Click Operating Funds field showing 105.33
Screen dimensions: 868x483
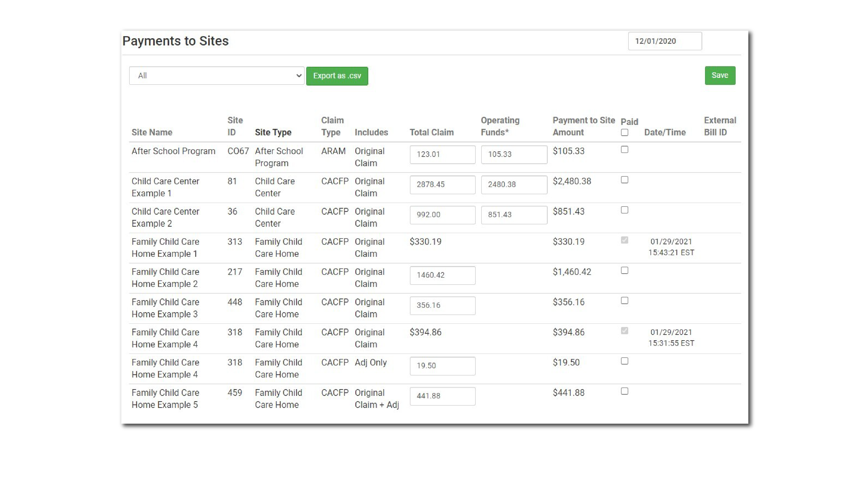[x=514, y=155]
